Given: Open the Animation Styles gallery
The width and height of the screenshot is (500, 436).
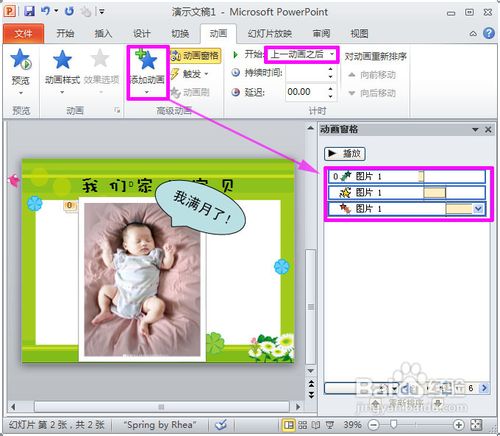Looking at the screenshot, I should pos(62,71).
